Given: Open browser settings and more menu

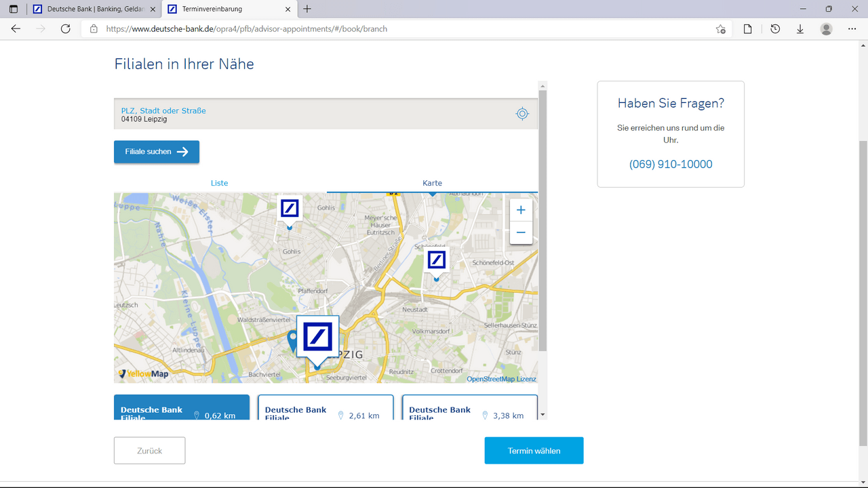Looking at the screenshot, I should coord(852,29).
